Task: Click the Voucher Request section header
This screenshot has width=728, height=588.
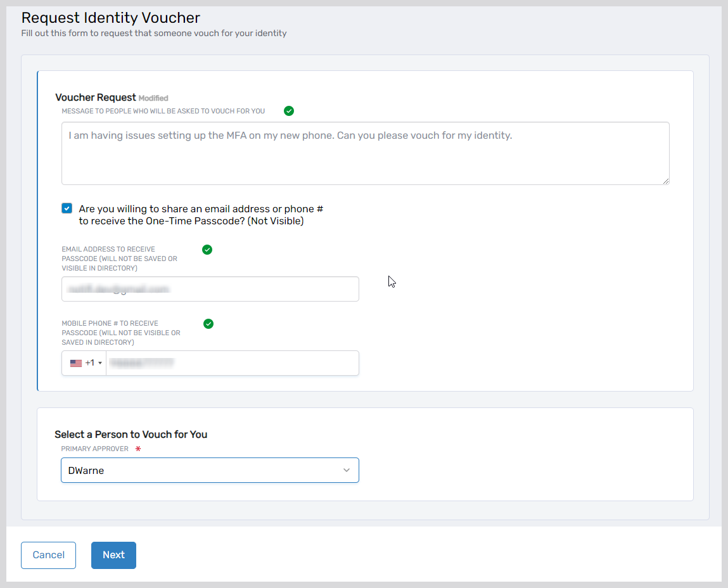Action: pos(96,97)
